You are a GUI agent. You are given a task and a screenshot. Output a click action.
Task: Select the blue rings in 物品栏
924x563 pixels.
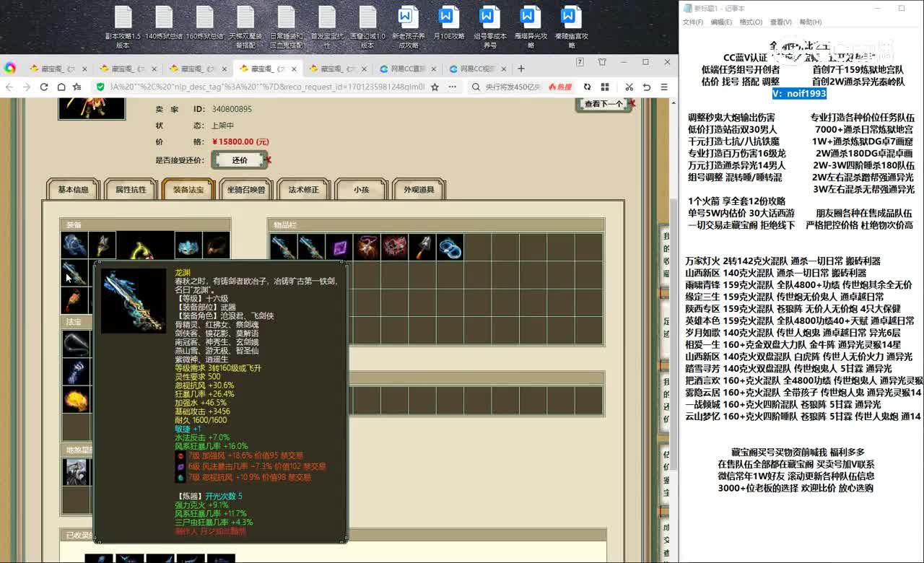click(450, 247)
